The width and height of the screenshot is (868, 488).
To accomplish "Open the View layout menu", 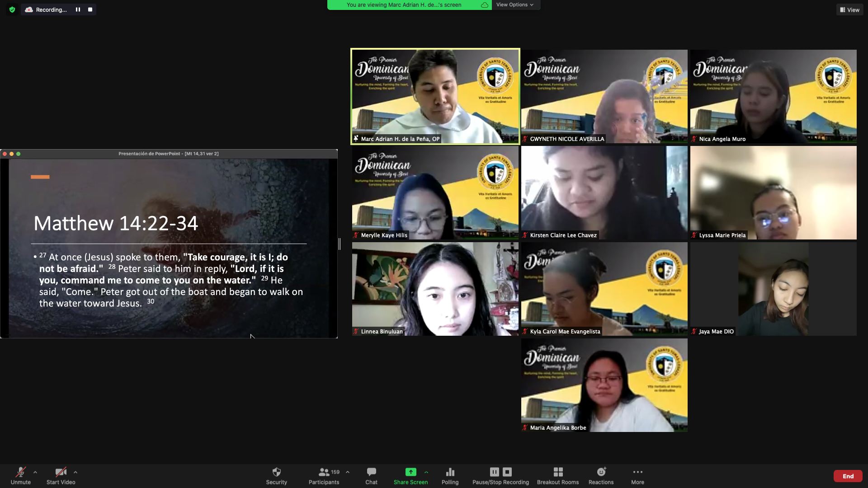I will 849,9.
